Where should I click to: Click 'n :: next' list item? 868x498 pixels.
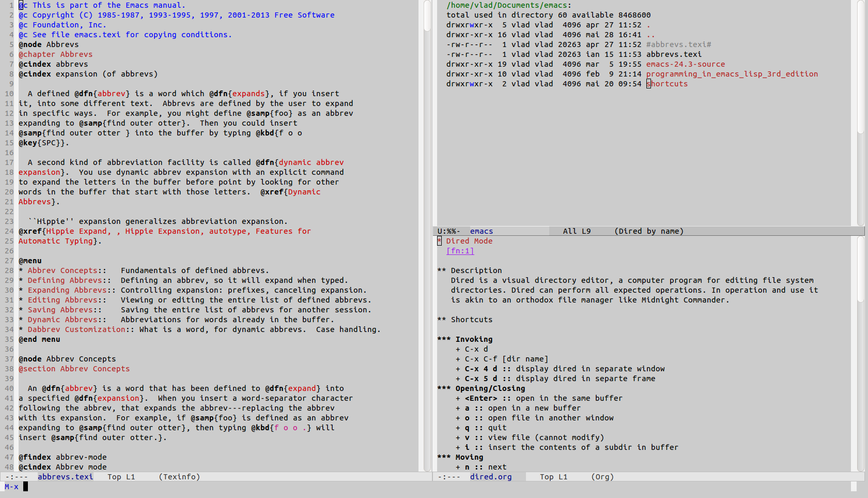coord(481,467)
